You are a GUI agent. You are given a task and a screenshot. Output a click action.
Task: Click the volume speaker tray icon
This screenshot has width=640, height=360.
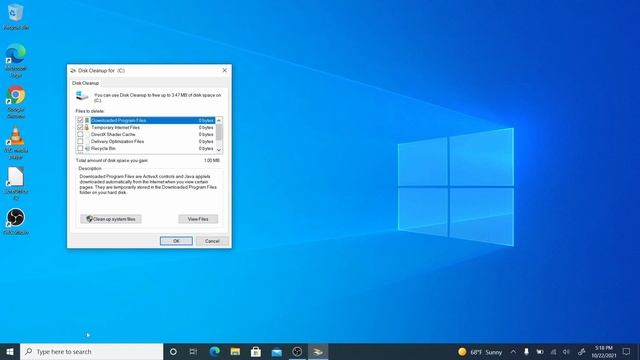point(567,351)
